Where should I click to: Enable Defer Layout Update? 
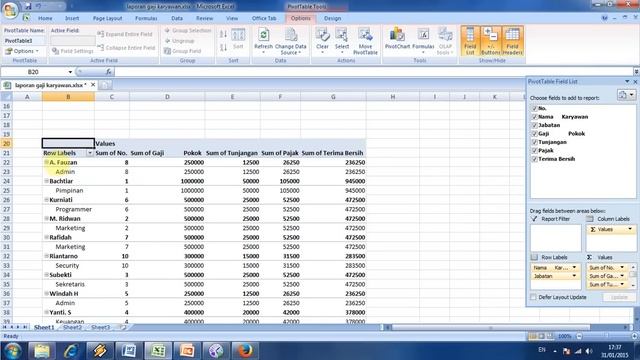[533, 297]
